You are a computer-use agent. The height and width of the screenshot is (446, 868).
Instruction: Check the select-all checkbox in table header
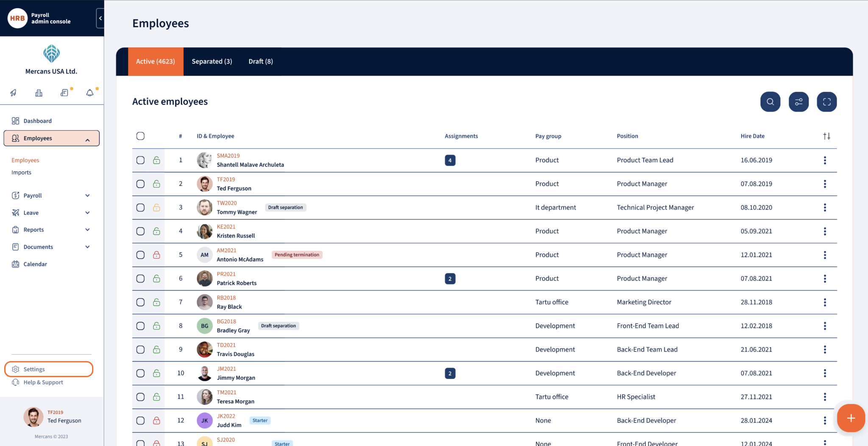[x=140, y=136]
